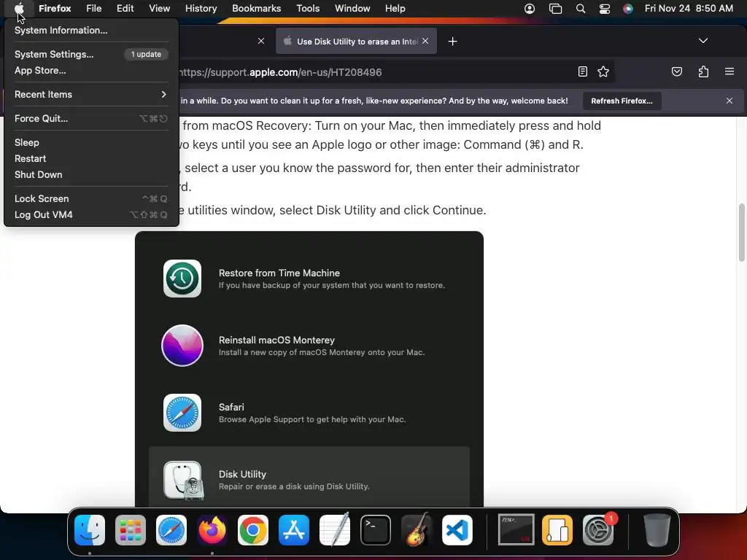The width and height of the screenshot is (747, 560).
Task: Open Spotlight search icon
Action: pyautogui.click(x=580, y=9)
